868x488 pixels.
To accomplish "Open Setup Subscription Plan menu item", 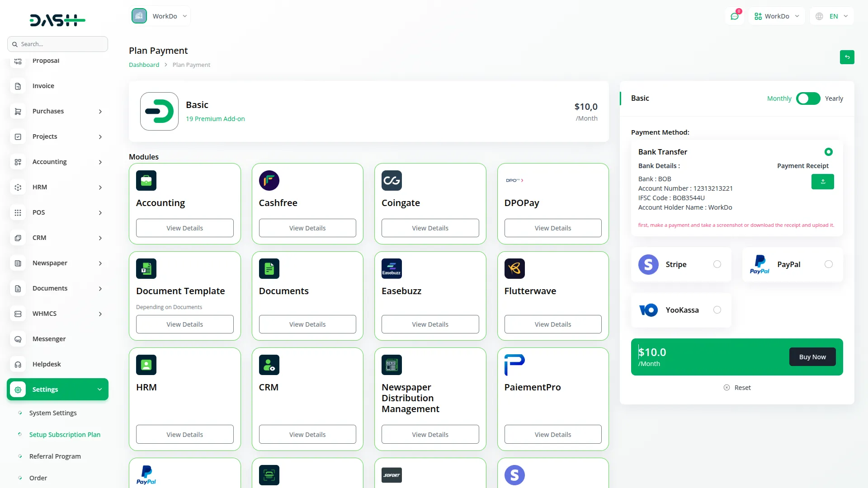I will point(65,435).
